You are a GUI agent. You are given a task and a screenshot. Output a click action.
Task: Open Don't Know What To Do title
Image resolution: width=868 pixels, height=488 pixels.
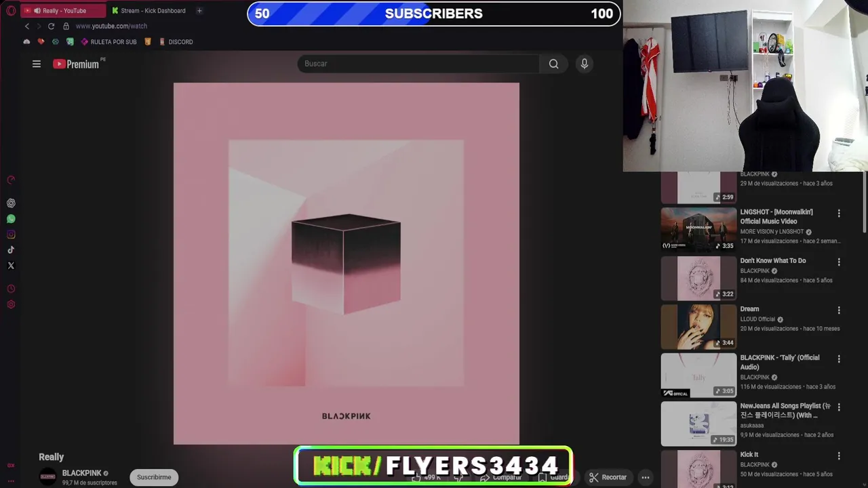[773, 260]
